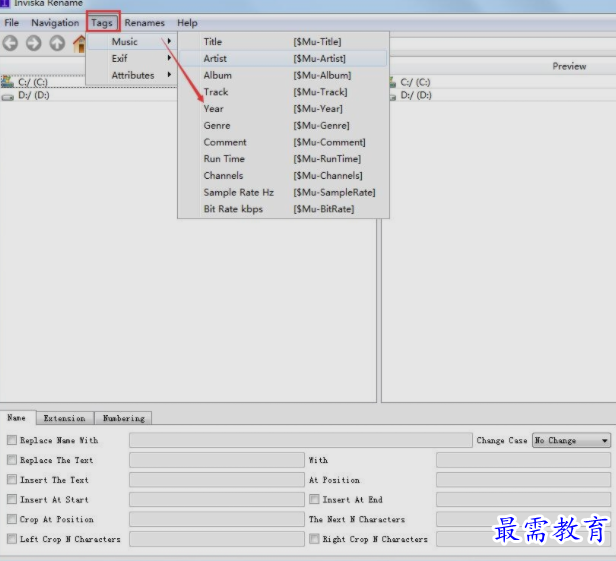Screen dimensions: 616x561
Task: Click the Insert The Text input field
Action: point(217,480)
